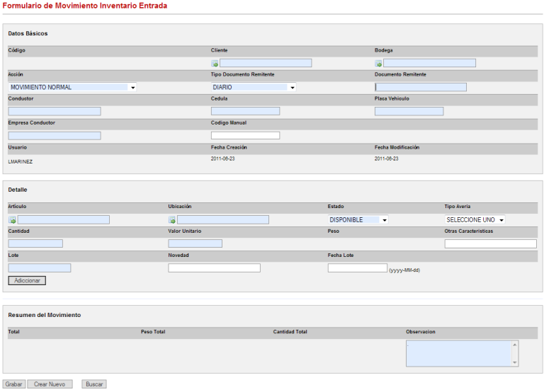This screenshot has width=544, height=392.
Task: Focus the Codigo Manual text box
Action: [x=245, y=135]
